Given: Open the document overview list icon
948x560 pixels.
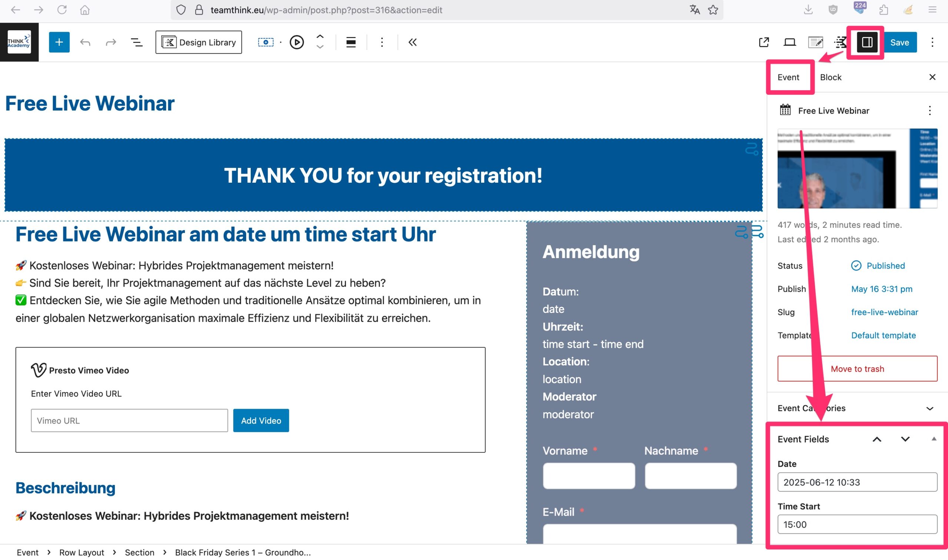Looking at the screenshot, I should [136, 42].
